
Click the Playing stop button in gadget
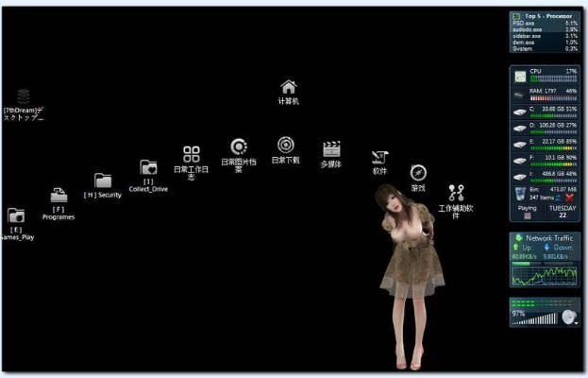527,216
